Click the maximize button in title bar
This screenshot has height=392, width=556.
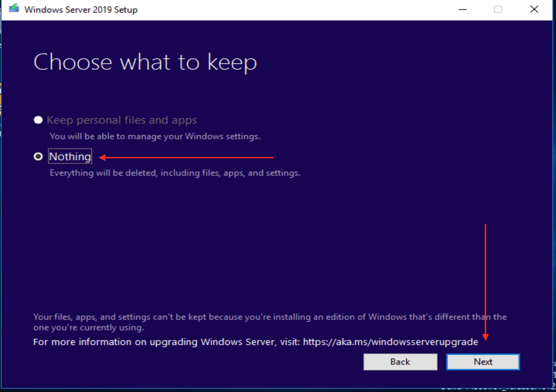coord(498,9)
